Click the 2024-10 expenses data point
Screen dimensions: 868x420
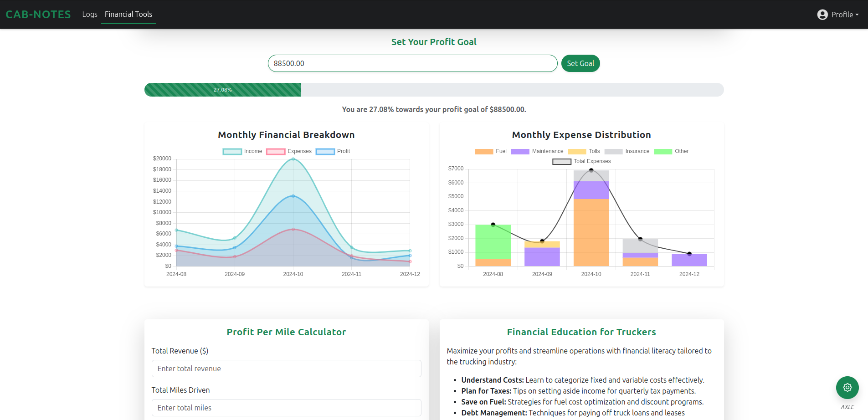tap(293, 229)
